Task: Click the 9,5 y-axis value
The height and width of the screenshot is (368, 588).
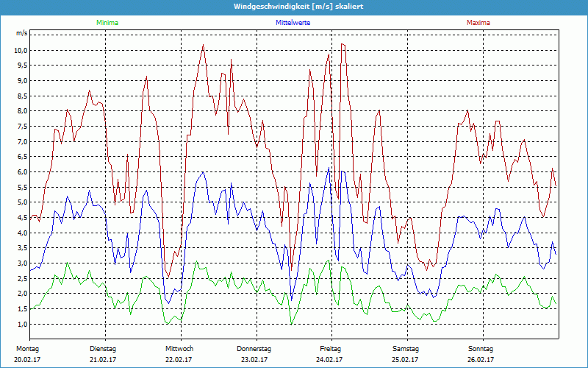Action: [x=22, y=66]
